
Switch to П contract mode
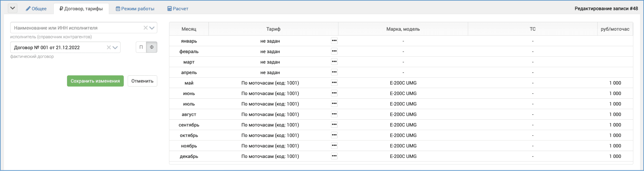click(x=141, y=47)
